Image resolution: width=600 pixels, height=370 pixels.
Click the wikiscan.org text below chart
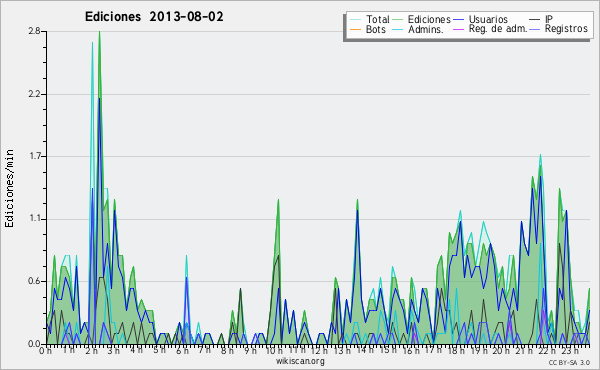(300, 361)
